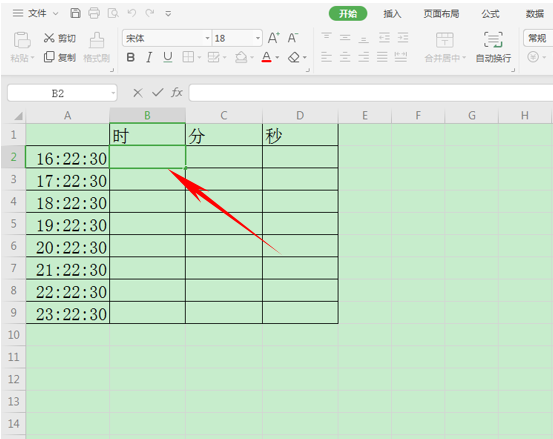Click the font color red A swatch
553x439 pixels.
click(x=267, y=57)
